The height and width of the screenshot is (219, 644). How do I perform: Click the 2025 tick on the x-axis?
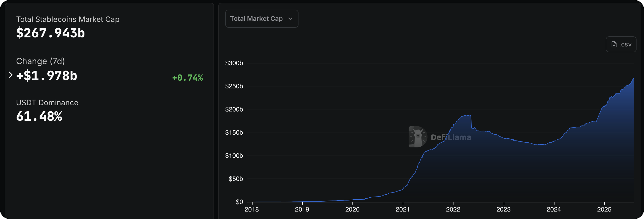point(604,209)
